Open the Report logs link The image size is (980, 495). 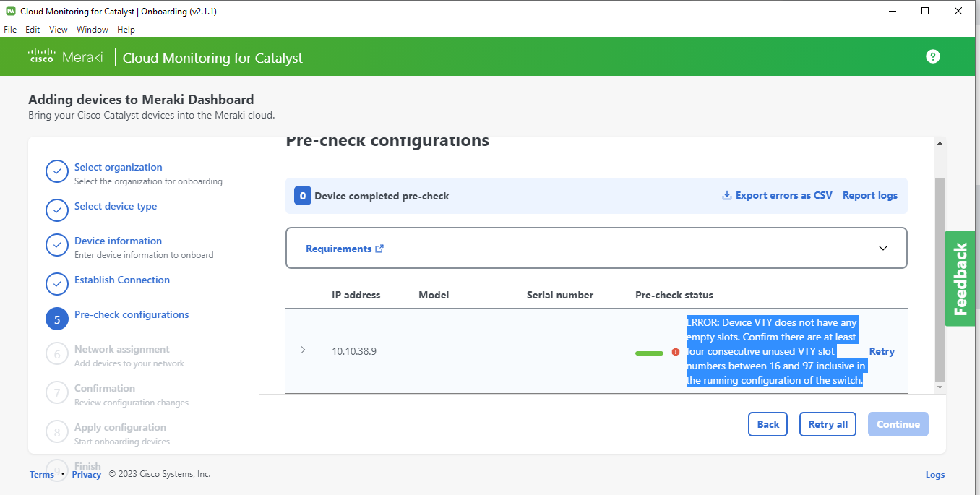pos(869,195)
